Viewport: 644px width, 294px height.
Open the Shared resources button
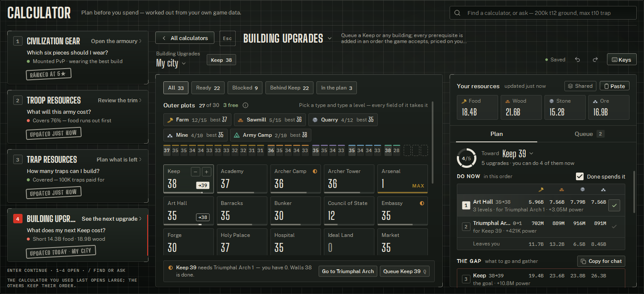[x=580, y=86]
